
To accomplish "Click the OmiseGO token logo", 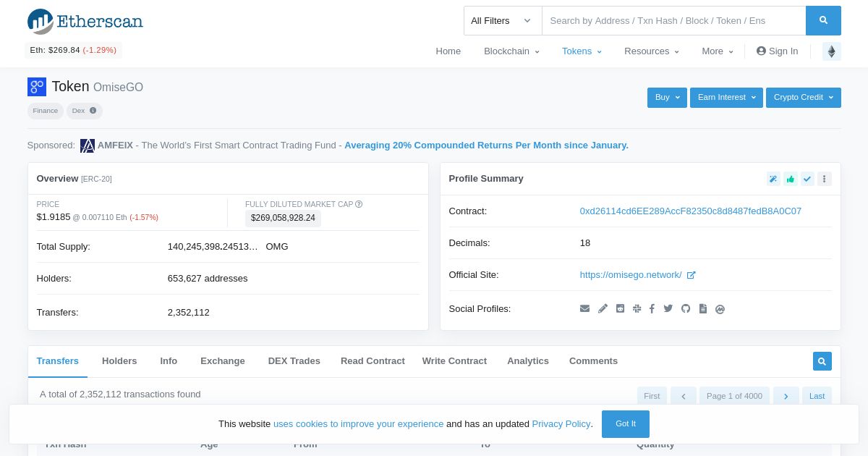I will pos(37,87).
